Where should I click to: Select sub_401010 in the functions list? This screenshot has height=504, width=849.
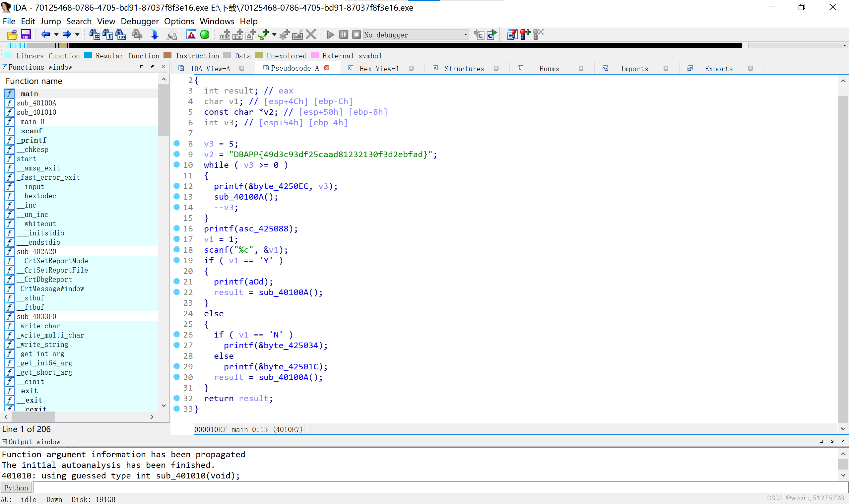(x=81, y=112)
